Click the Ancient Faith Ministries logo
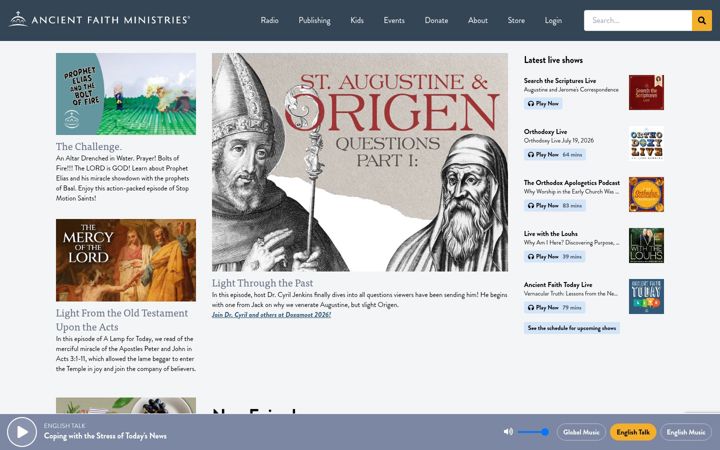The width and height of the screenshot is (720, 450). (99, 20)
